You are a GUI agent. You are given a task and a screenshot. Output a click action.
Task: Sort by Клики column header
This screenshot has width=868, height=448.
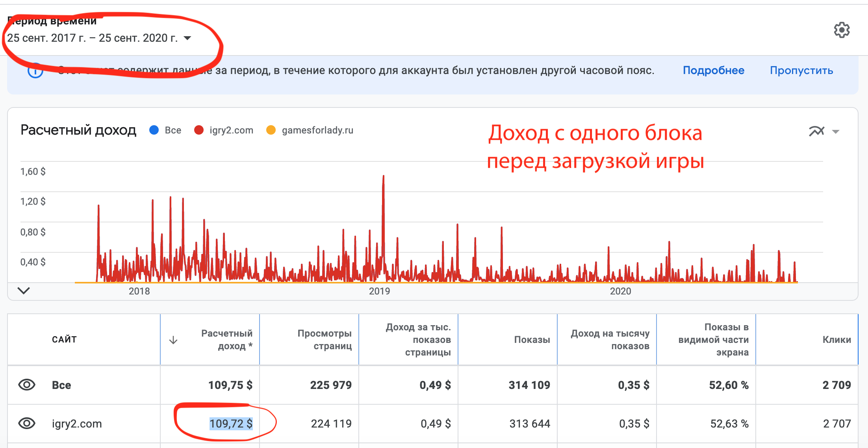(x=836, y=339)
